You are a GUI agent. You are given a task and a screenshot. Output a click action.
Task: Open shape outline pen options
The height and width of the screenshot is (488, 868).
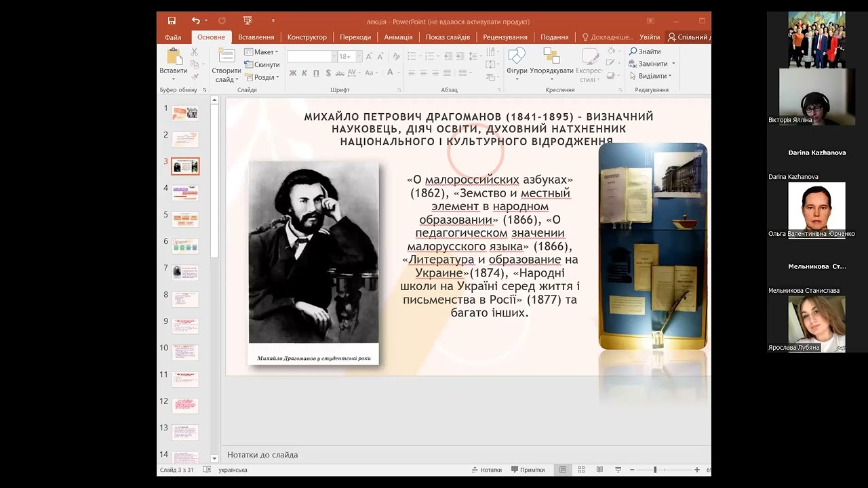tap(612, 63)
